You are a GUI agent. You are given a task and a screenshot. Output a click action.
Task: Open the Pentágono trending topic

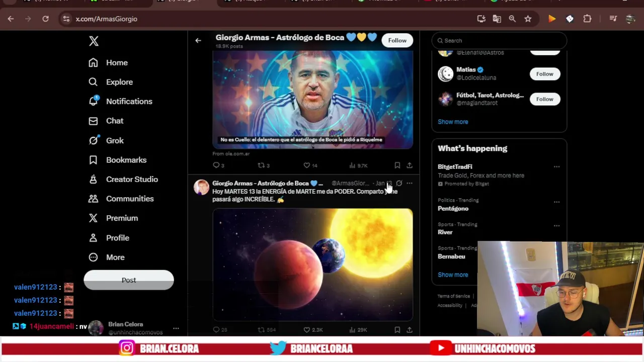453,209
